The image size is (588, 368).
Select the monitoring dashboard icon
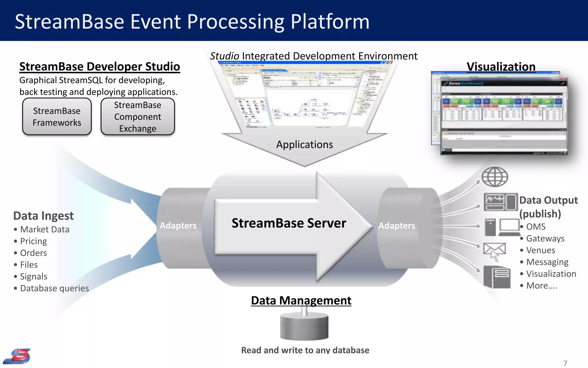tap(501, 202)
